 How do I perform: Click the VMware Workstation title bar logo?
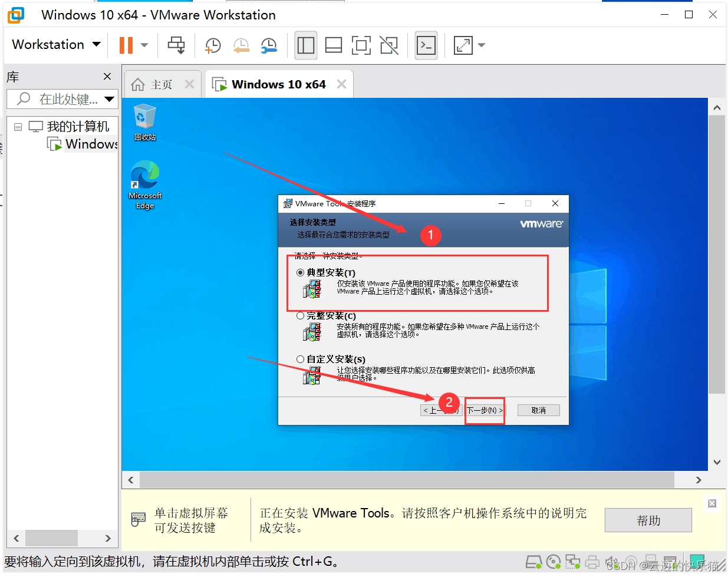16,15
